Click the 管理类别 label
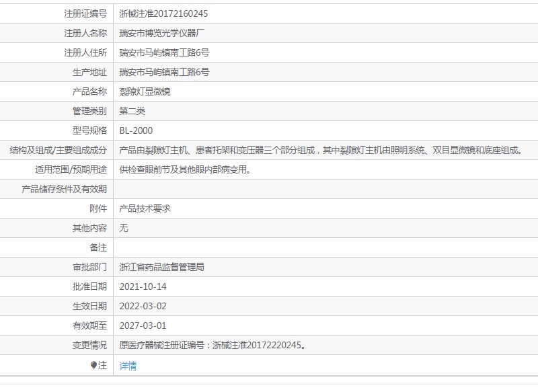The width and height of the screenshot is (538, 392). point(89,111)
